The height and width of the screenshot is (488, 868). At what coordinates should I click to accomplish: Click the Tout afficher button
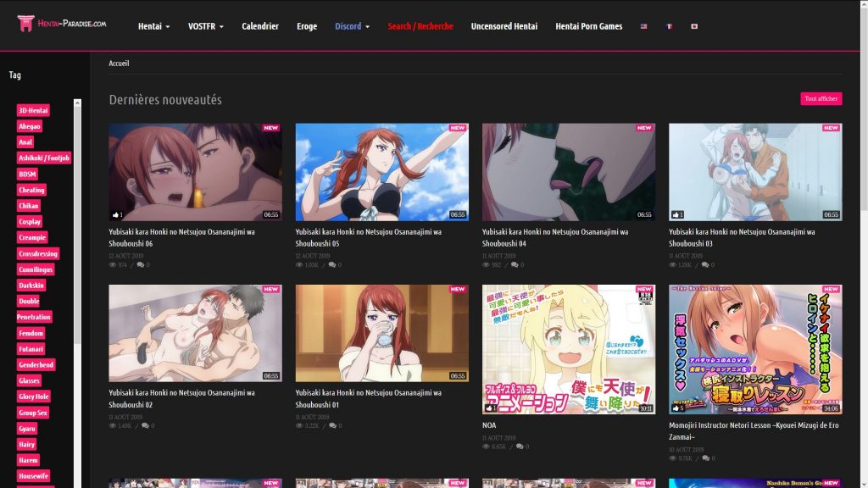pos(821,98)
